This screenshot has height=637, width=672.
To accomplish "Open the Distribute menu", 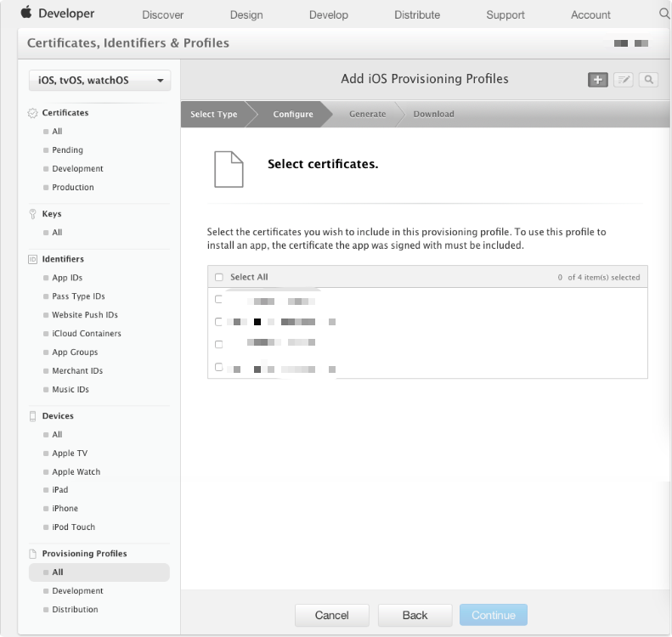I will [x=417, y=15].
